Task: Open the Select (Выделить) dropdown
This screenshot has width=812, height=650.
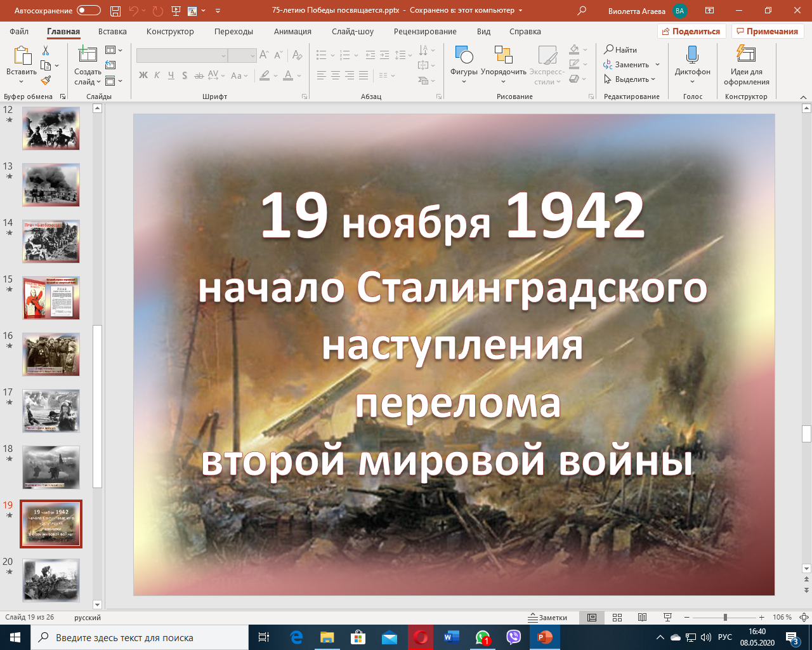Action: tap(631, 79)
